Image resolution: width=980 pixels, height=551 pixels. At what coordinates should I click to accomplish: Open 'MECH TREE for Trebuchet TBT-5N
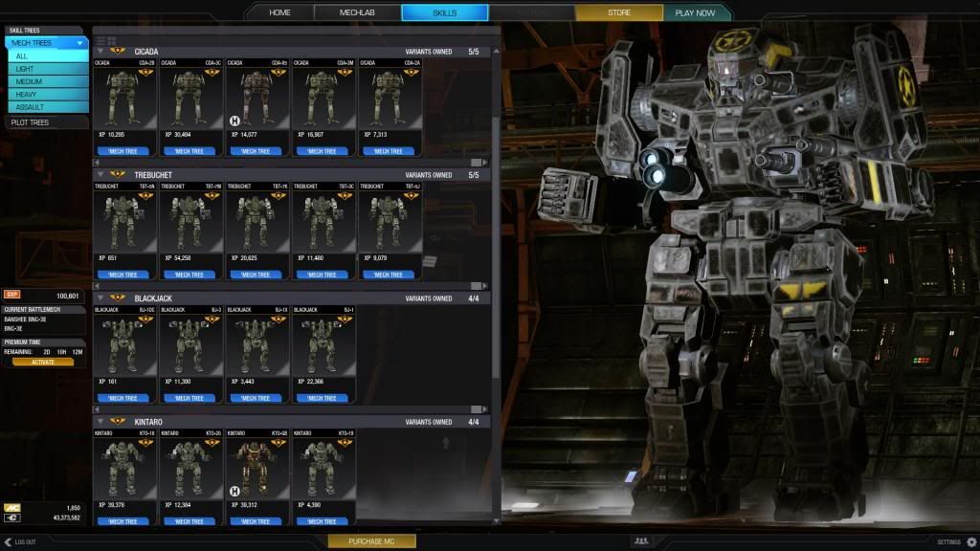[123, 275]
